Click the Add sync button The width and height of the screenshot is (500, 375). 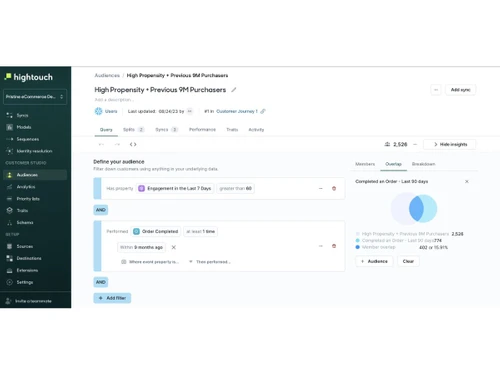click(x=461, y=90)
